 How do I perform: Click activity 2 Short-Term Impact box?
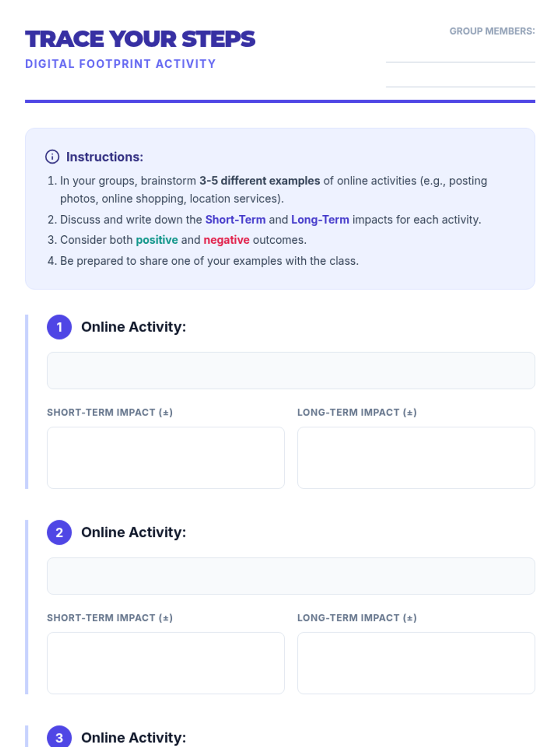tap(166, 663)
